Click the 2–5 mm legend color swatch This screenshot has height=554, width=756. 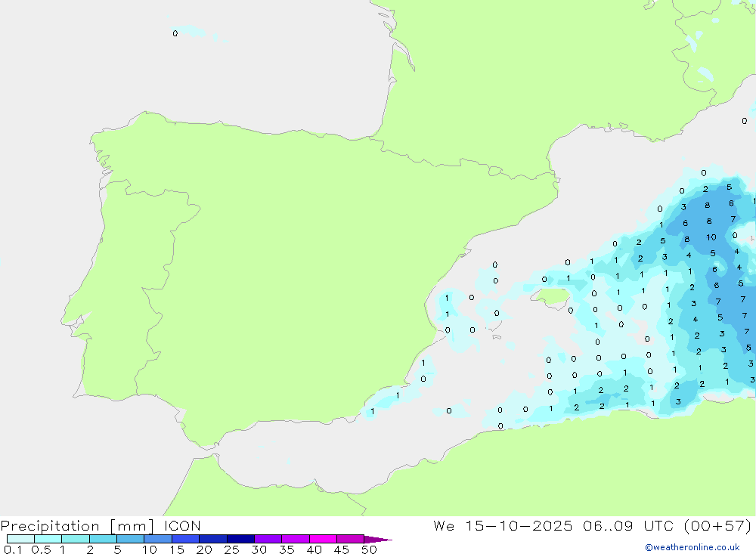tap(103, 539)
